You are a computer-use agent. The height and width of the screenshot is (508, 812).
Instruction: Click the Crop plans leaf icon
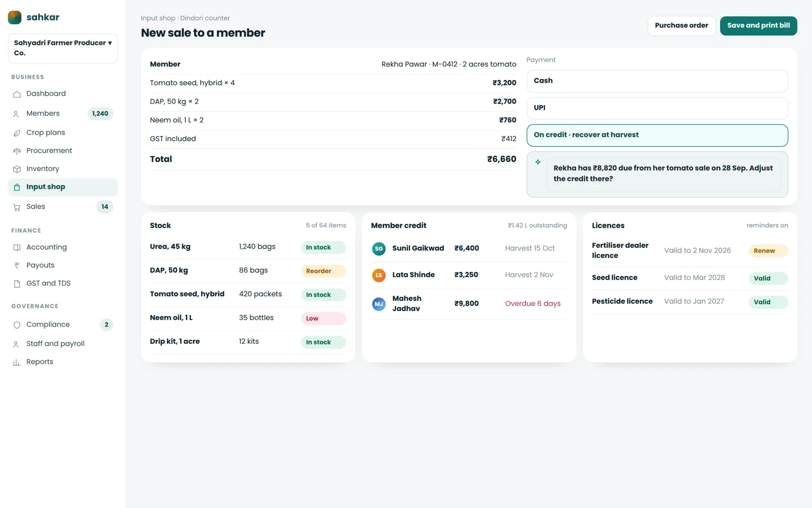17,133
